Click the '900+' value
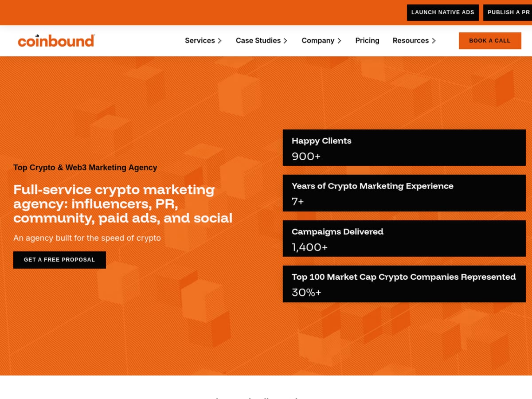Viewport: 532px width, 399px height. pyautogui.click(x=306, y=156)
